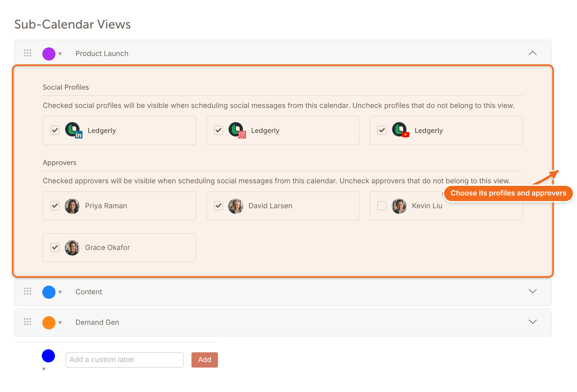Click the Demand Gen drag handle icon

click(28, 322)
